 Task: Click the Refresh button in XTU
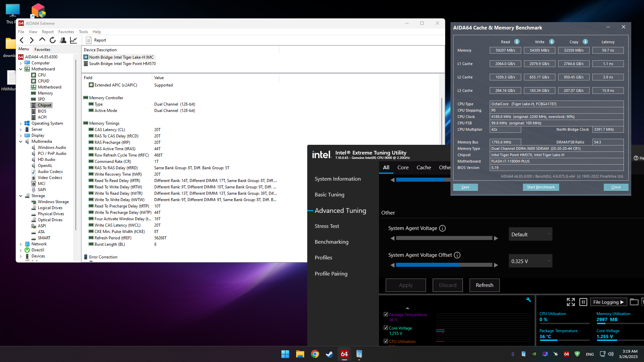click(x=484, y=285)
